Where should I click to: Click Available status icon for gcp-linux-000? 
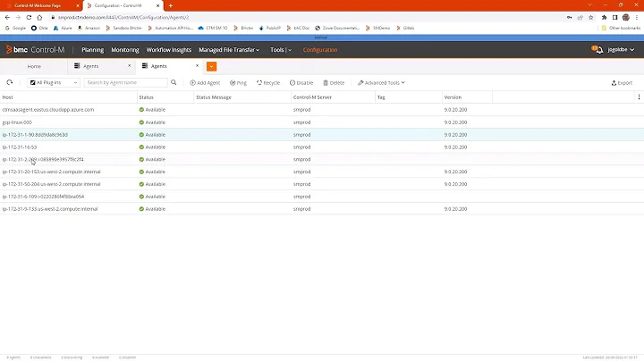pyautogui.click(x=141, y=122)
